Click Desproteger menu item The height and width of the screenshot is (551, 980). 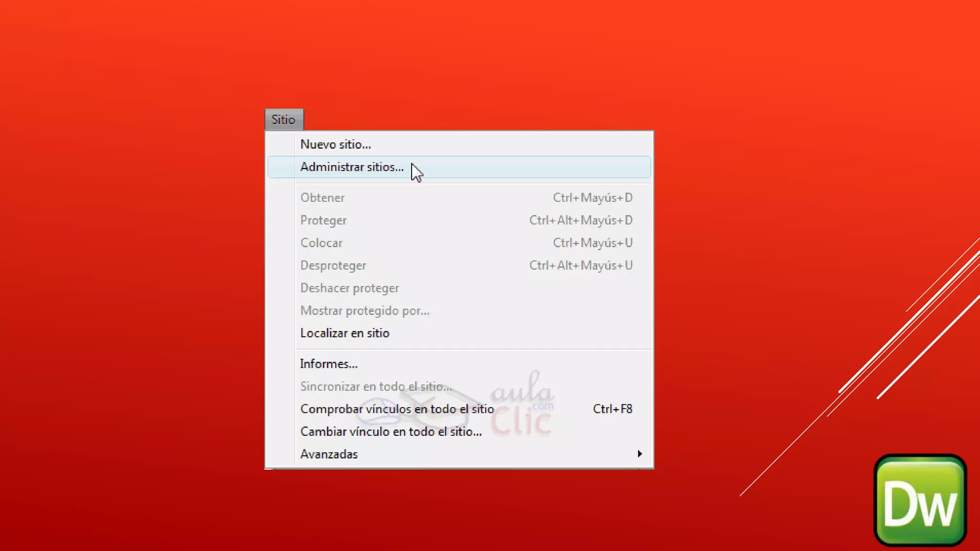click(x=333, y=265)
